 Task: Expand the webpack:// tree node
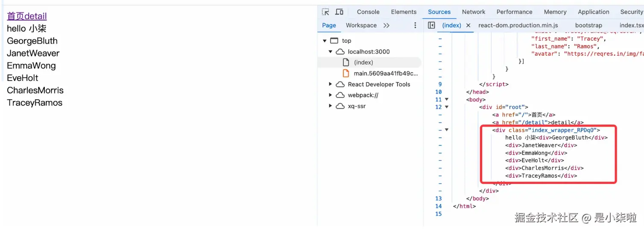coord(330,95)
